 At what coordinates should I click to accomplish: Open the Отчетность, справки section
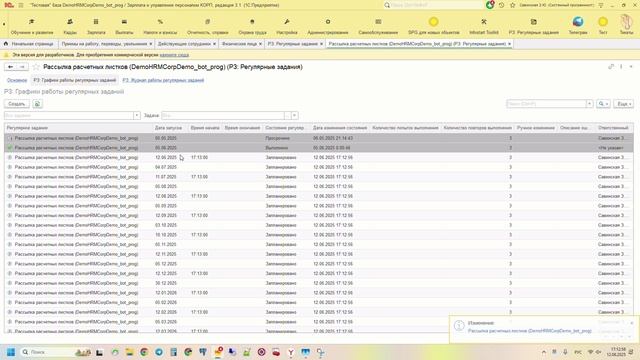coord(207,26)
